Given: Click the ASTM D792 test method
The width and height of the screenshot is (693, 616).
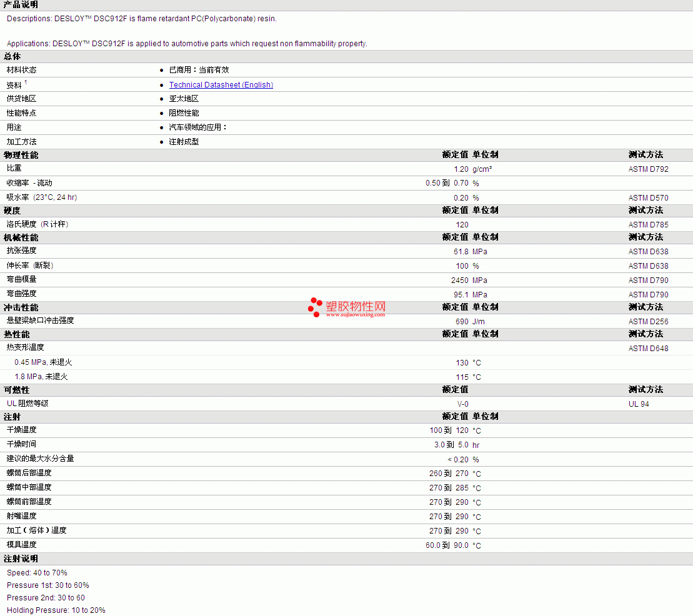Looking at the screenshot, I should (x=649, y=169).
